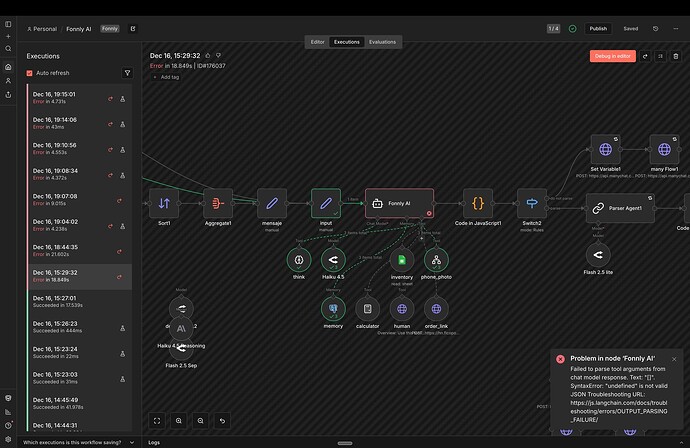Zoom canvas to fit view
This screenshot has height=448, width=690.
coord(157,421)
